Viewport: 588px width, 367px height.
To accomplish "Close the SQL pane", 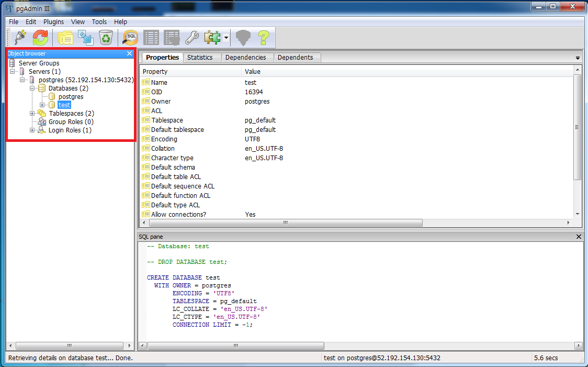I will 578,236.
